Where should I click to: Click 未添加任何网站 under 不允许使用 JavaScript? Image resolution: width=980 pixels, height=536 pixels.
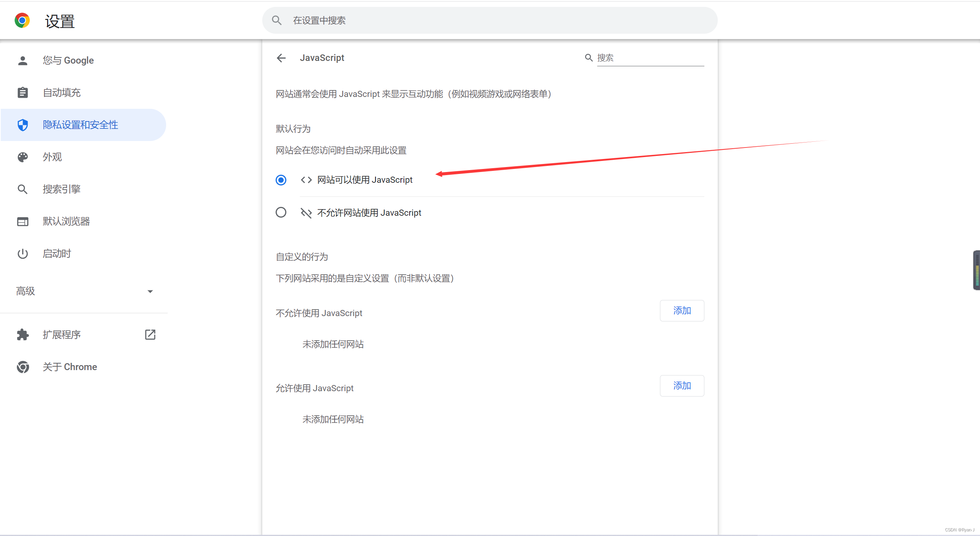click(333, 344)
